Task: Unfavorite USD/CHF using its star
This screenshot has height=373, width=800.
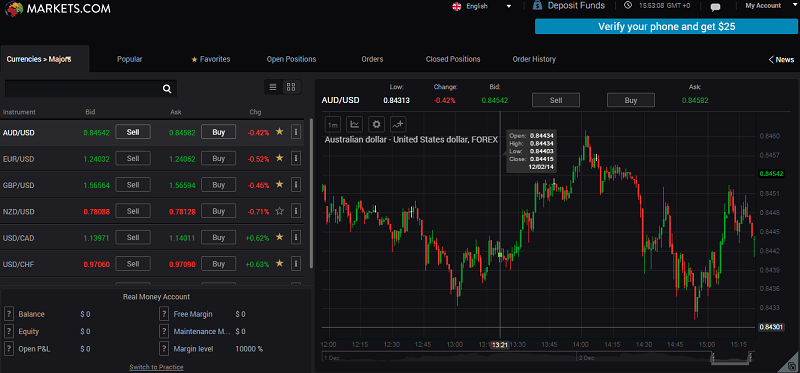Action: tap(279, 263)
